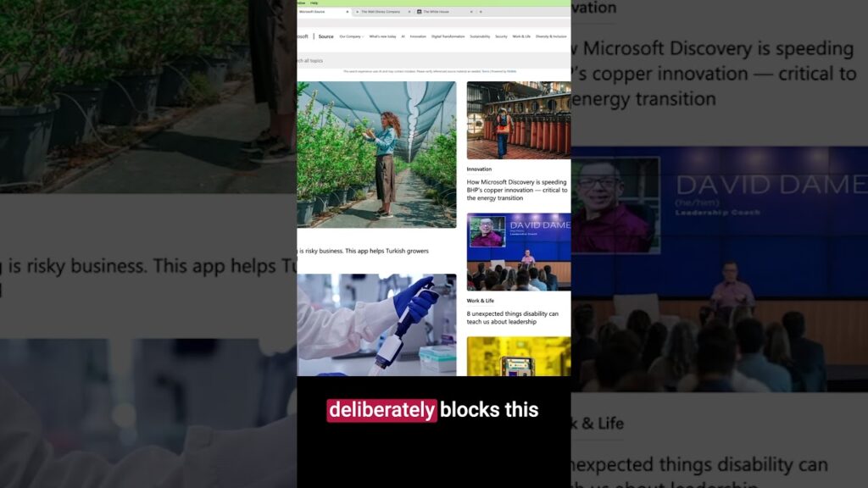868x488 pixels.
Task: Open the Help menu in the menu bar
Action: click(x=314, y=3)
